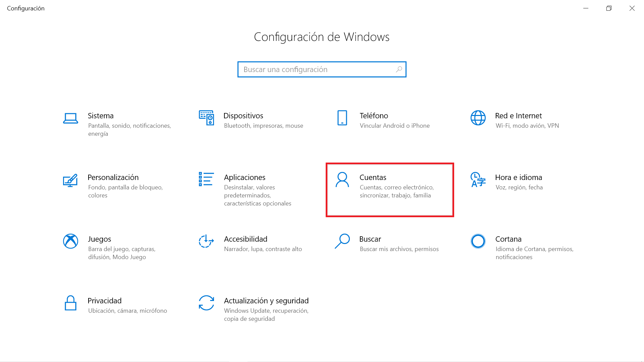The image size is (644, 362).
Task: Select the Teléfono phone icon
Action: tap(342, 118)
